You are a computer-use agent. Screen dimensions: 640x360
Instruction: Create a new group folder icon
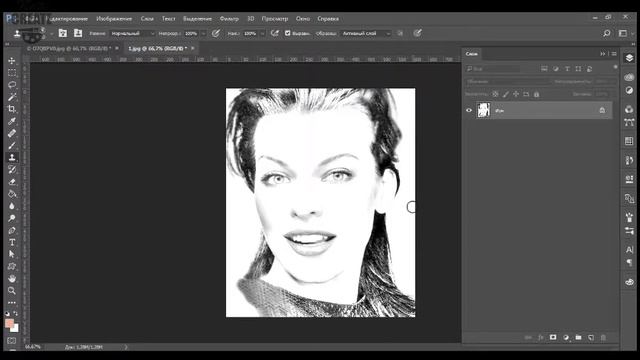pos(578,338)
